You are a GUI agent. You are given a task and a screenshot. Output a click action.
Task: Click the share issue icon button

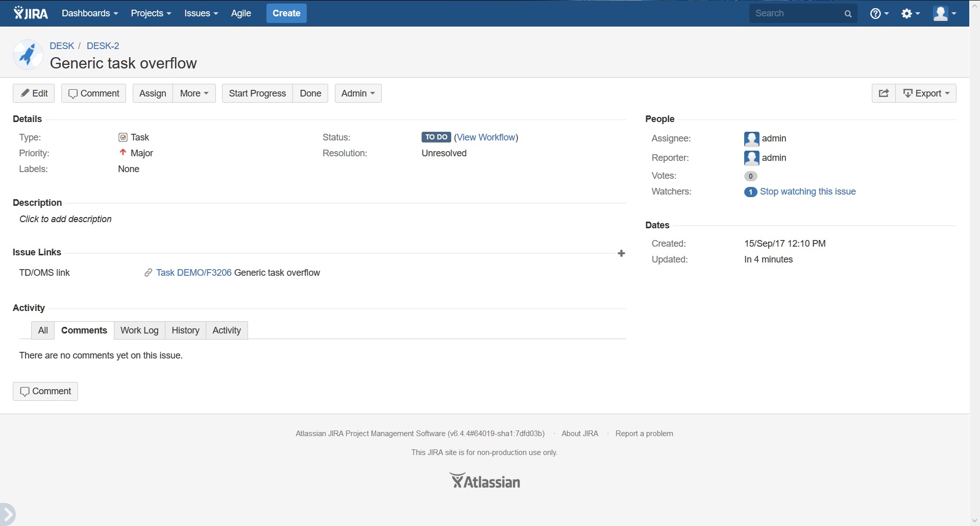point(884,93)
